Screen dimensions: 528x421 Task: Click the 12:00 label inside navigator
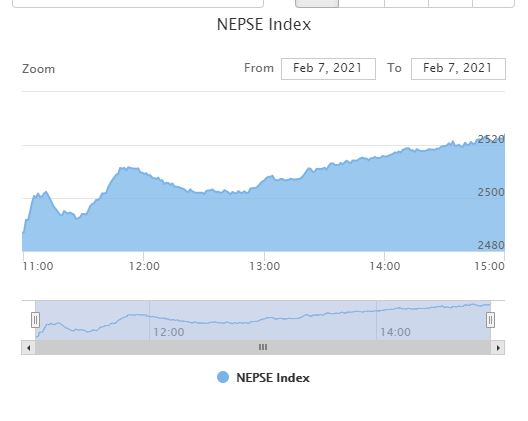point(169,332)
